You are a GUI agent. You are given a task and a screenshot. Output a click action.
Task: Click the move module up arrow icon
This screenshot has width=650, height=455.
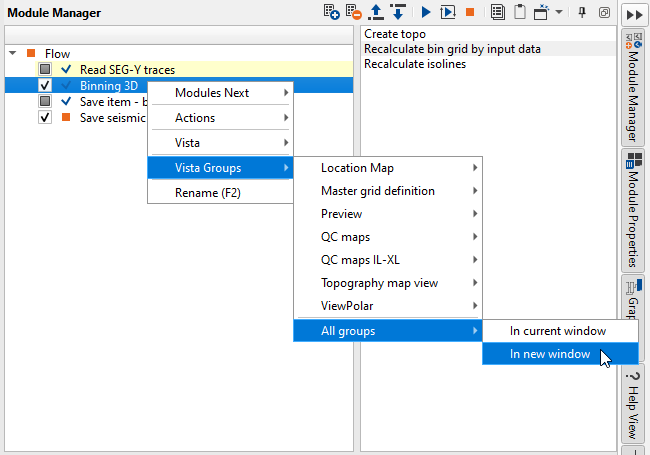(x=376, y=12)
